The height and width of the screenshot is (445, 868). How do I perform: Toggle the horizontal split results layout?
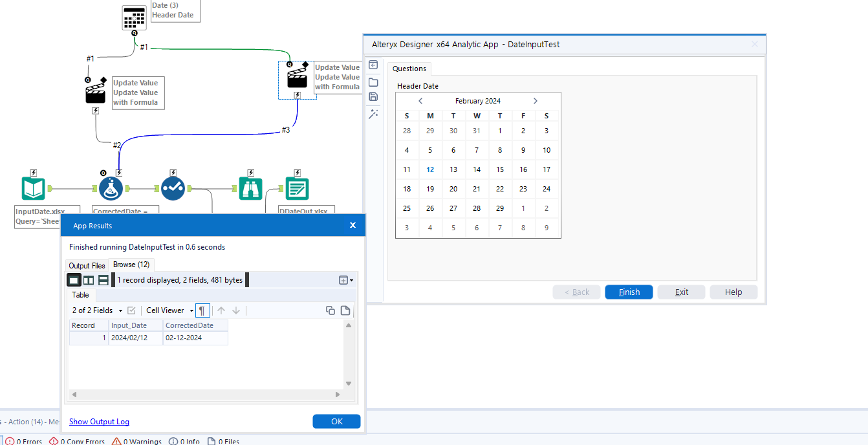coord(103,279)
